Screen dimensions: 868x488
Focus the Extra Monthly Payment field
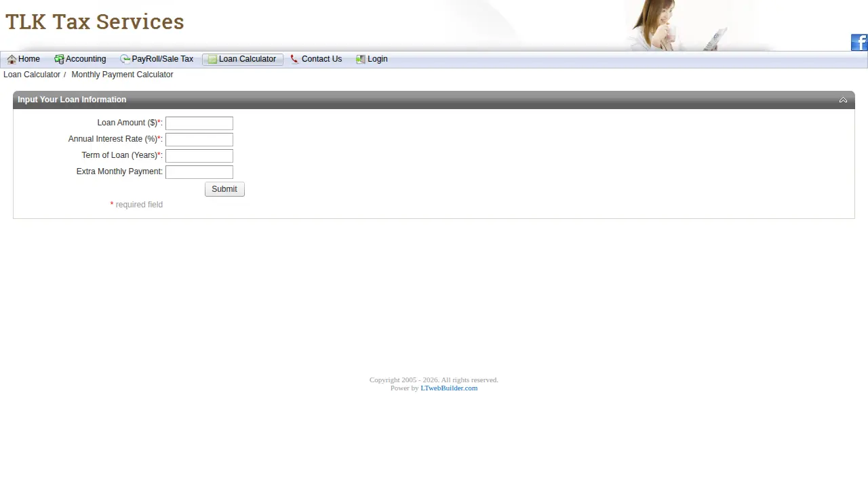(x=199, y=172)
